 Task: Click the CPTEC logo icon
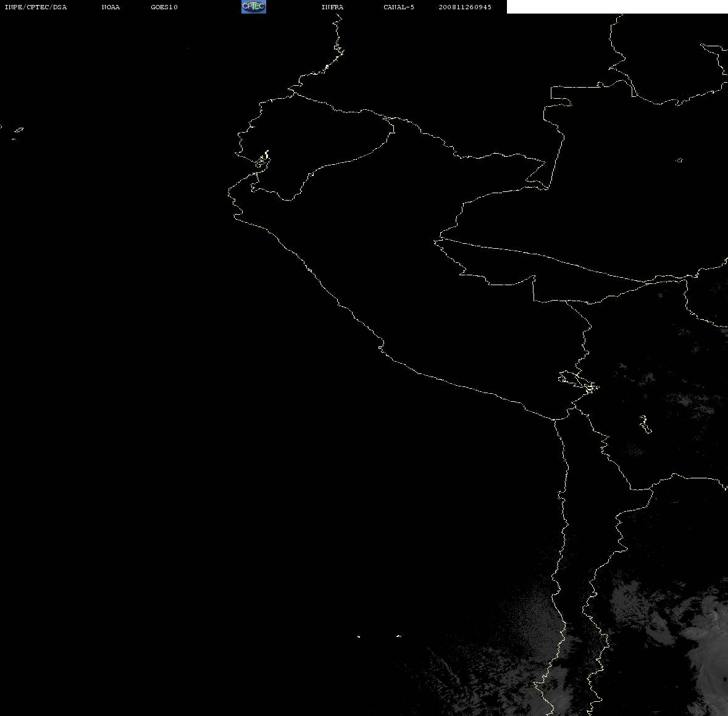(x=254, y=7)
